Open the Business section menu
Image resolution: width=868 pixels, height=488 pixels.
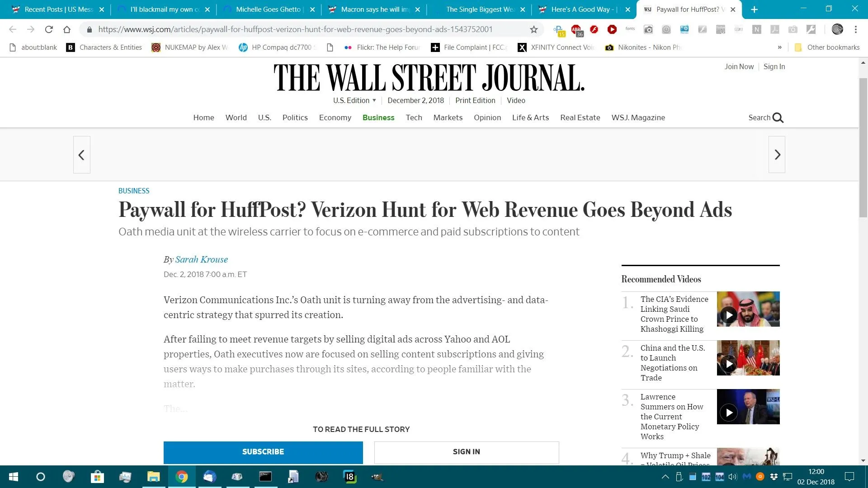[378, 117]
